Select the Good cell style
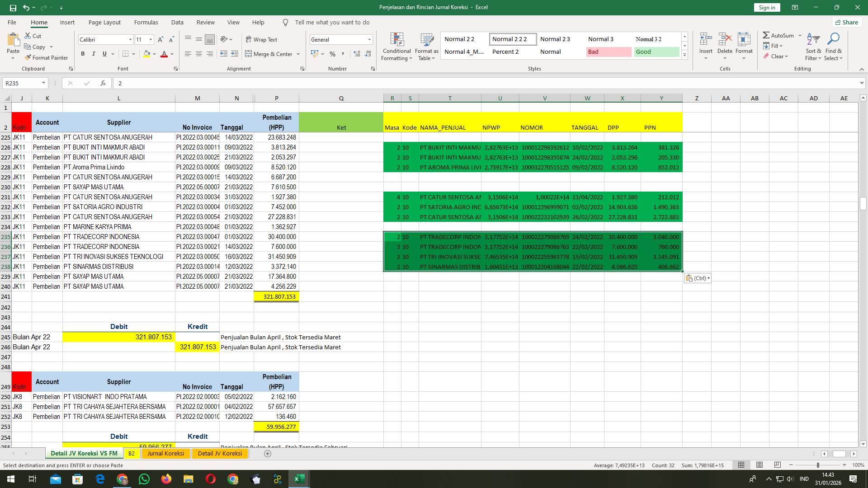 [656, 52]
